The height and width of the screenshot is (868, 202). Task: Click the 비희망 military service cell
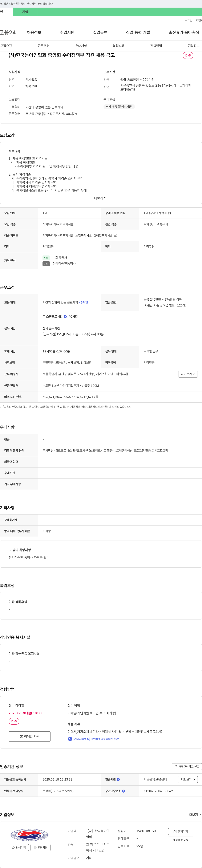[x=46, y=531]
